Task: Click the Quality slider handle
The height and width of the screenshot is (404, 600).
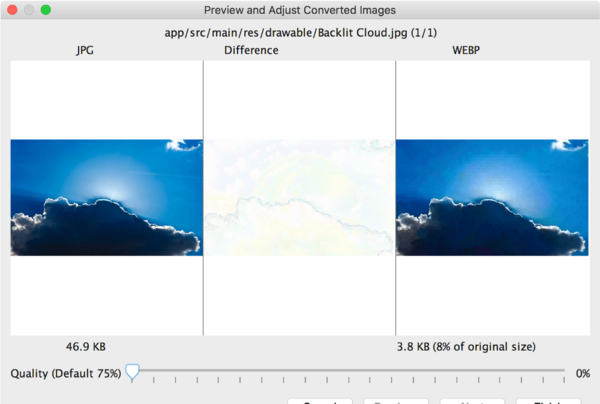Action: (x=132, y=372)
